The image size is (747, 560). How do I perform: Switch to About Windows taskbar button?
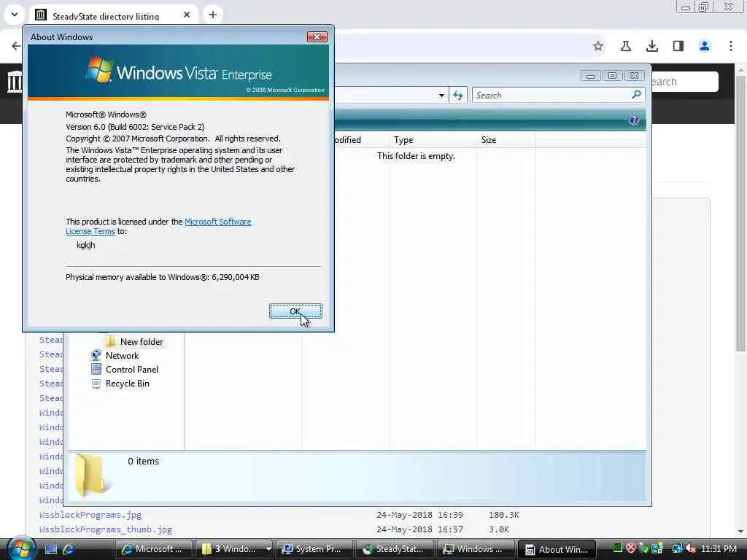[x=557, y=549]
